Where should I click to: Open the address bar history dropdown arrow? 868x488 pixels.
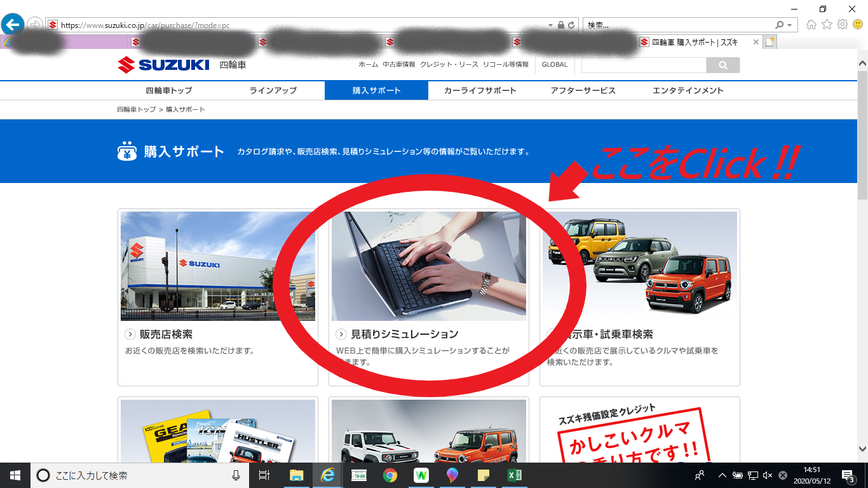pyautogui.click(x=550, y=25)
